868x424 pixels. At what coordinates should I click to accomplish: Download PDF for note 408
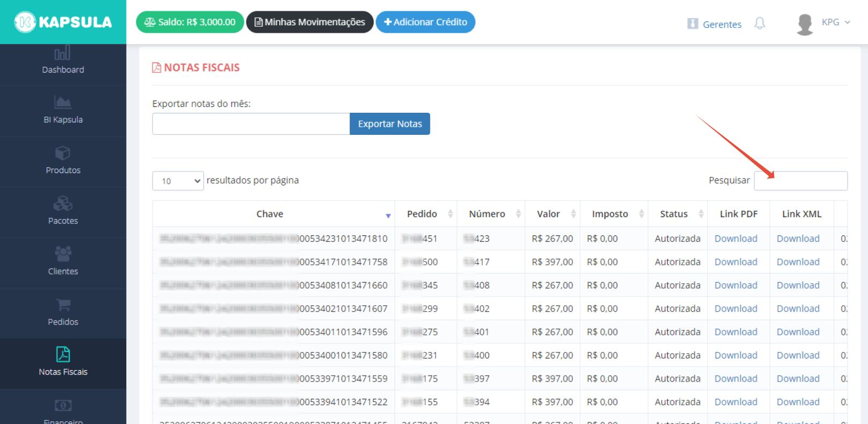click(x=736, y=285)
